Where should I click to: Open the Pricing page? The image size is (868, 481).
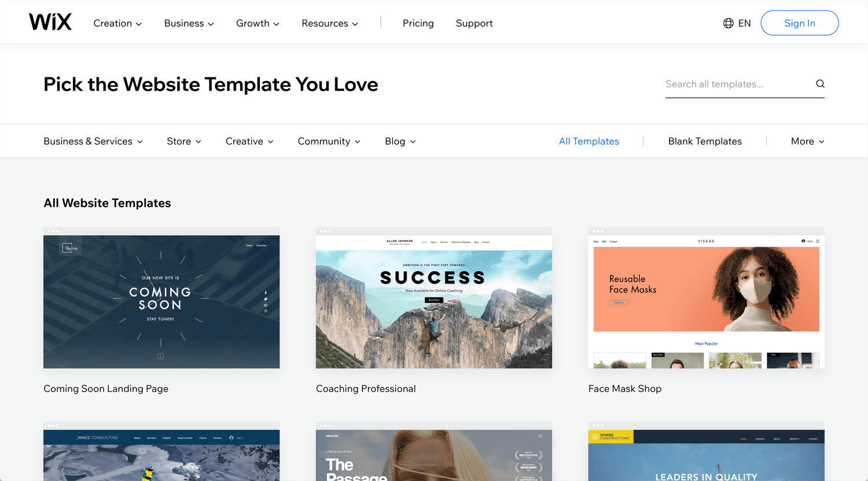point(418,23)
